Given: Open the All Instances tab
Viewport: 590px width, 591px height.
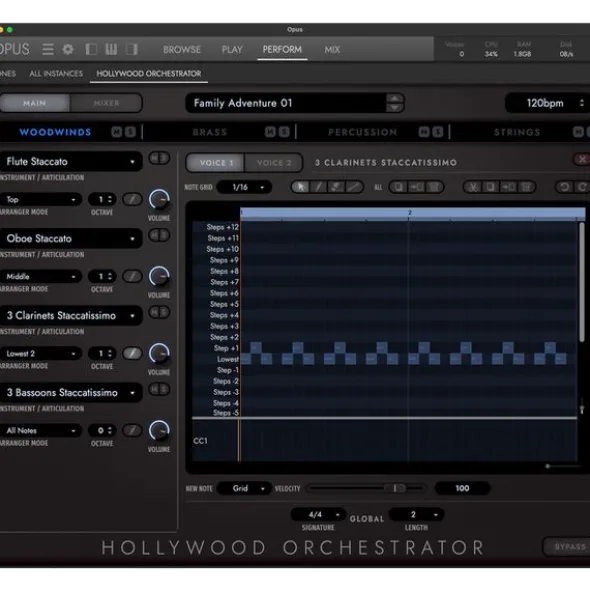Looking at the screenshot, I should coord(56,73).
